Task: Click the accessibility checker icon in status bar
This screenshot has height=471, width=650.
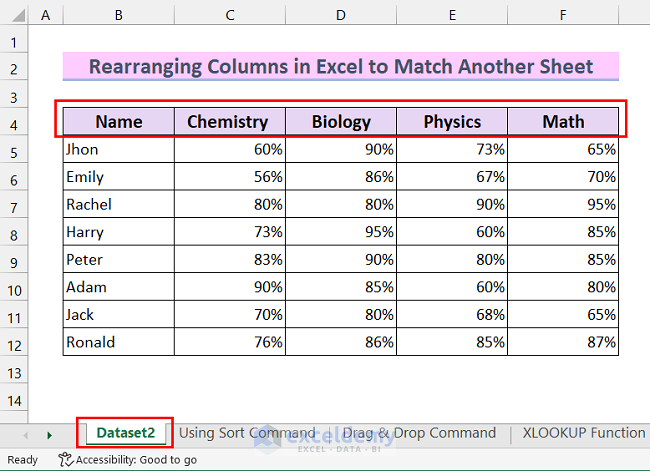Action: pyautogui.click(x=66, y=460)
